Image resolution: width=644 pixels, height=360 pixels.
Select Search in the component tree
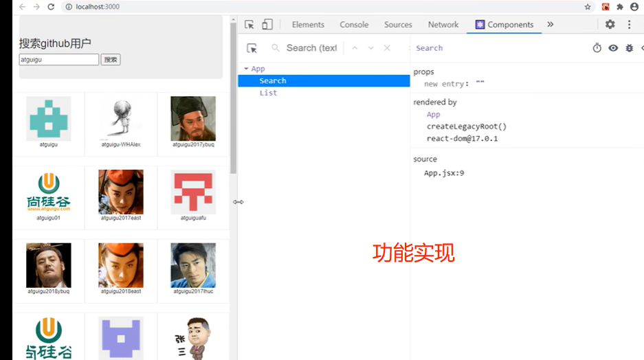[x=324, y=81]
